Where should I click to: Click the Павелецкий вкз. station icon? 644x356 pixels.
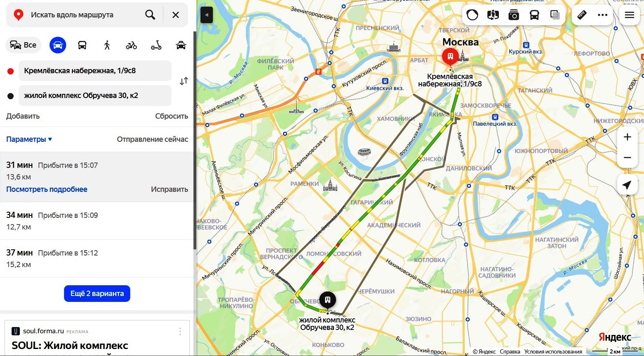point(495,117)
